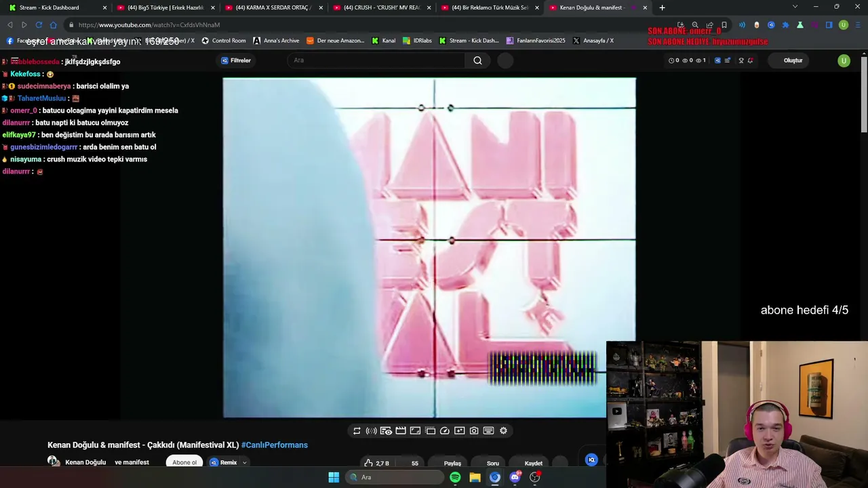The image size is (868, 488).
Task: Open the Windows Start menu
Action: click(334, 477)
